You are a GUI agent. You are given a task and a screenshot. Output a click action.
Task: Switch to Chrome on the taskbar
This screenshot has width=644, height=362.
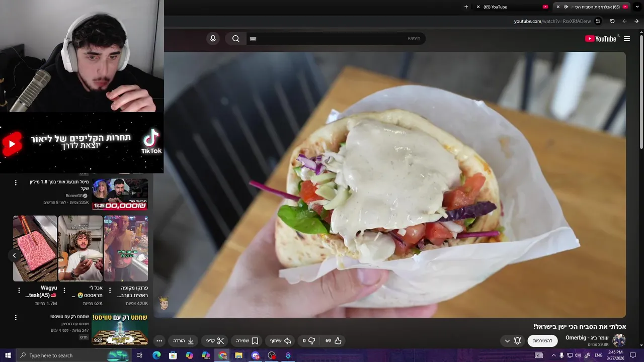coord(222,355)
